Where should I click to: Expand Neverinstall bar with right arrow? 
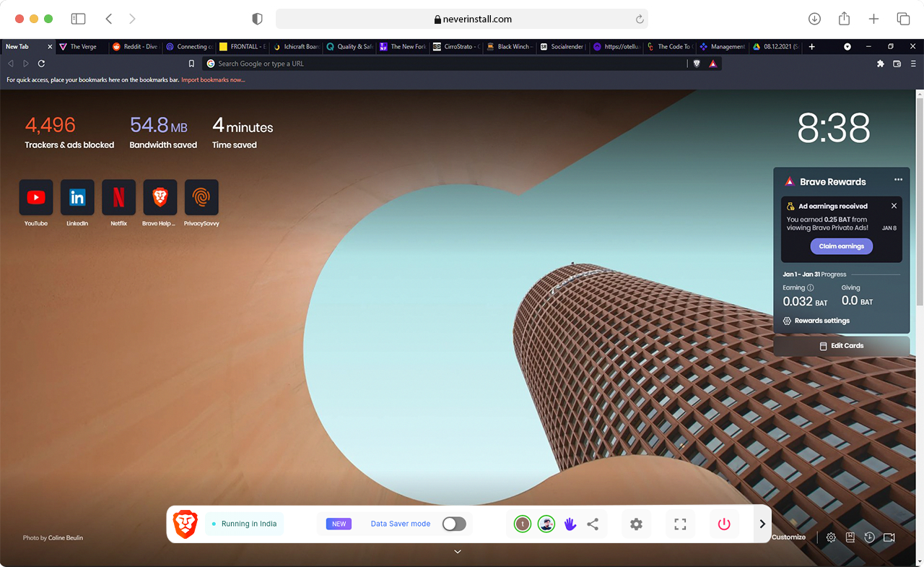click(762, 524)
